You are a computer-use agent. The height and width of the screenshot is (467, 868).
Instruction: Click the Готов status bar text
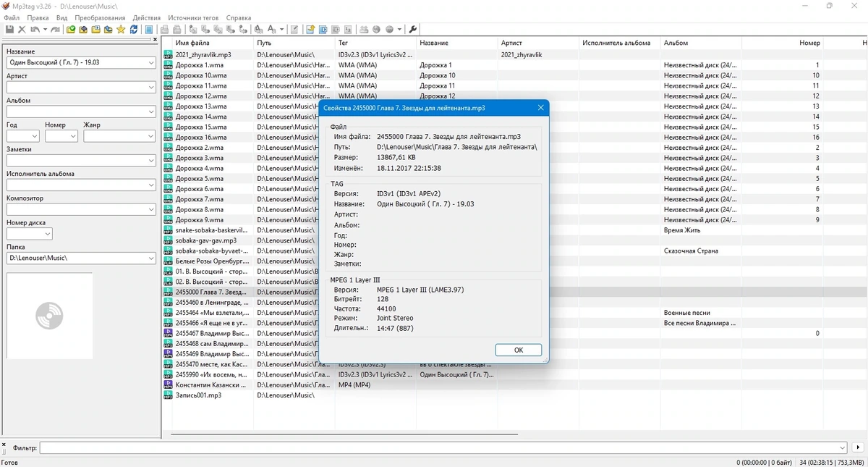[9, 462]
